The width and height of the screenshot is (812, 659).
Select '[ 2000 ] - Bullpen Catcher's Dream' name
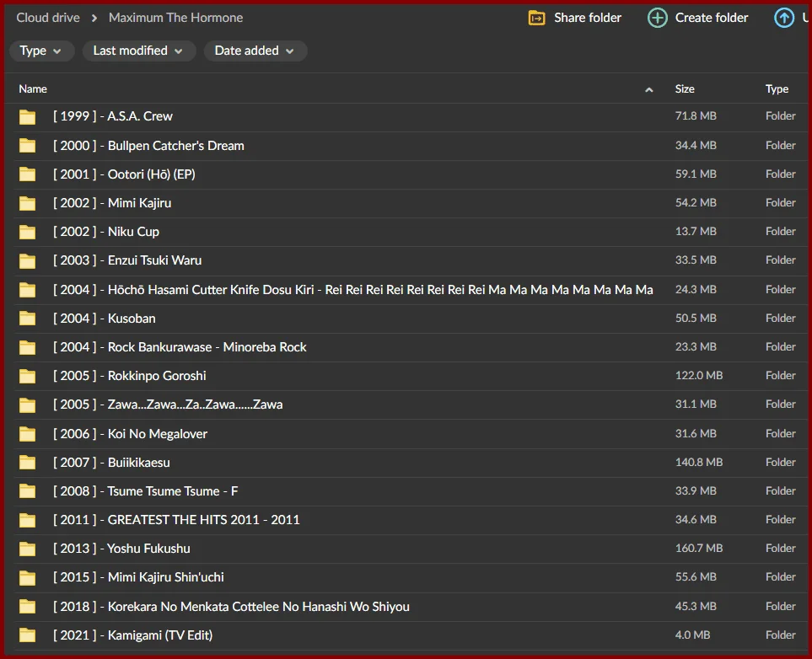[x=148, y=146]
